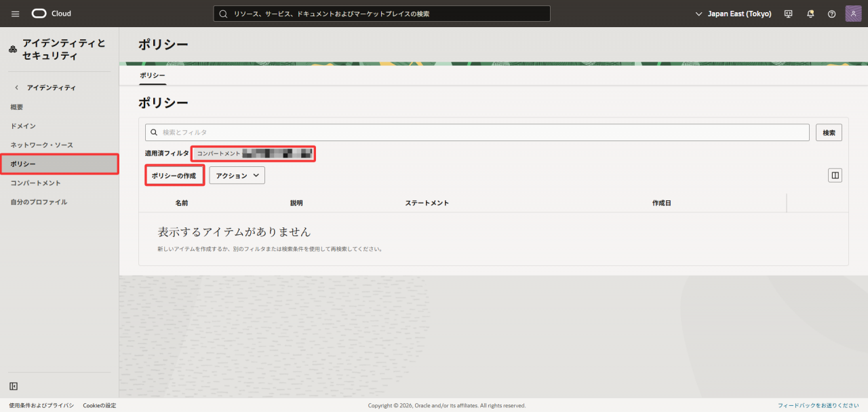Click the ポリシーの作成 button
The height and width of the screenshot is (412, 868).
pos(174,176)
